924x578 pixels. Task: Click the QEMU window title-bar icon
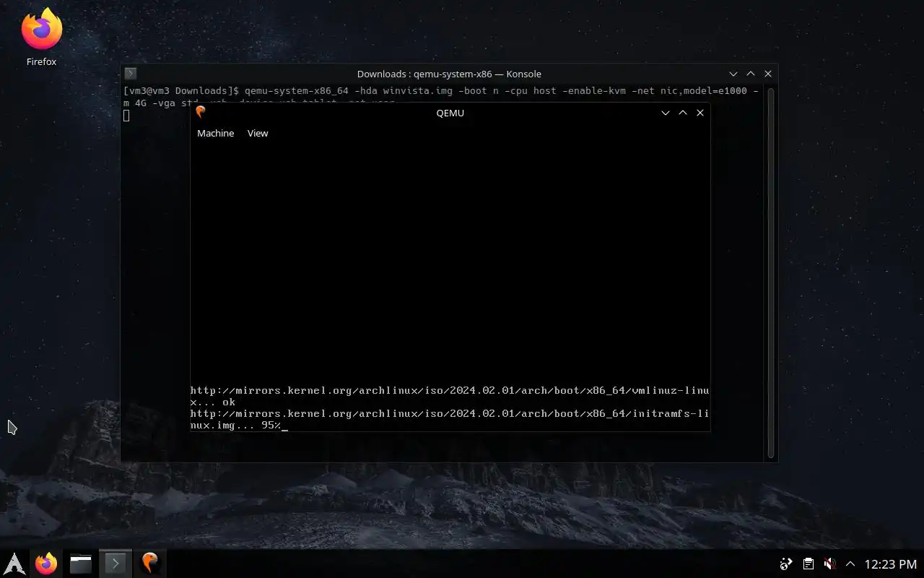click(x=201, y=112)
